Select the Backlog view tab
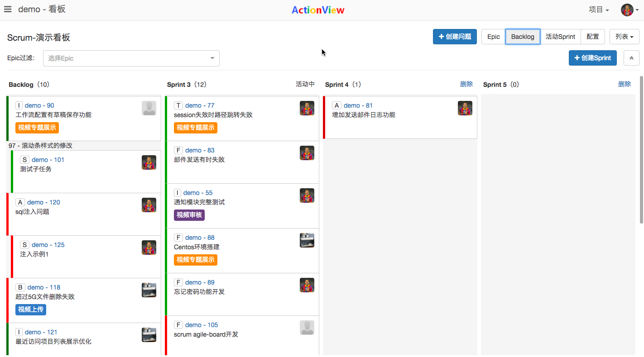The height and width of the screenshot is (357, 644). (x=523, y=37)
